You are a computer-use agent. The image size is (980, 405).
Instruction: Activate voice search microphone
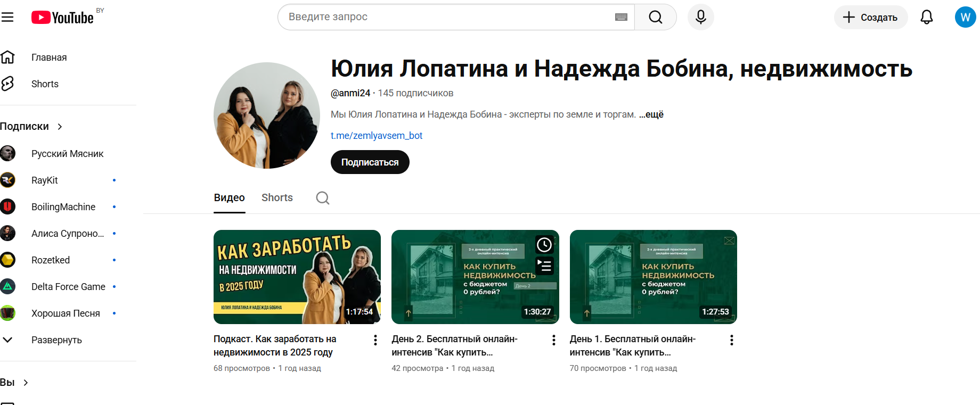point(701,17)
